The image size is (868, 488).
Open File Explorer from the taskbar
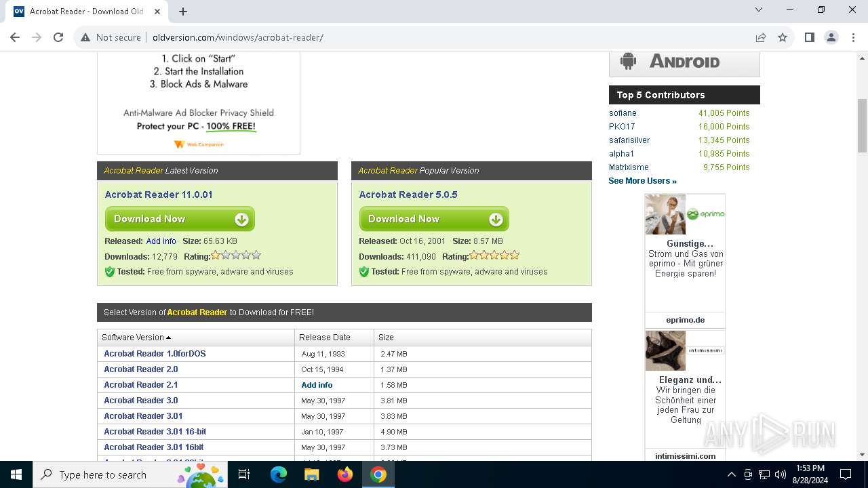pyautogui.click(x=312, y=474)
